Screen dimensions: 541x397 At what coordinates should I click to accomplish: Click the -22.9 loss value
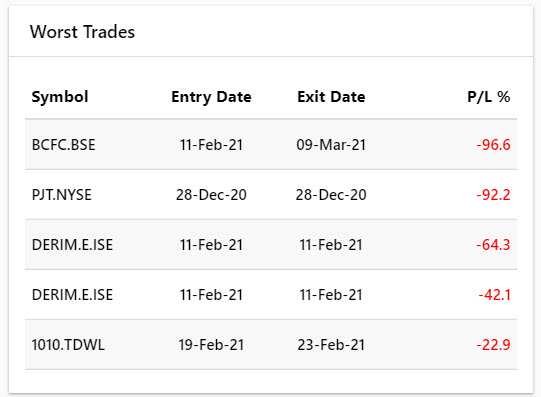(493, 345)
